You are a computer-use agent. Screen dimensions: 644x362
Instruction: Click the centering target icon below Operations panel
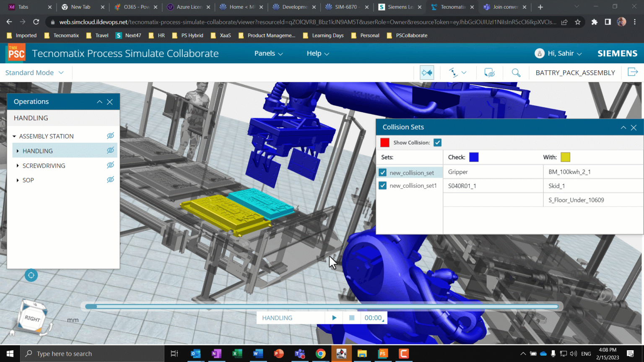[x=31, y=275]
